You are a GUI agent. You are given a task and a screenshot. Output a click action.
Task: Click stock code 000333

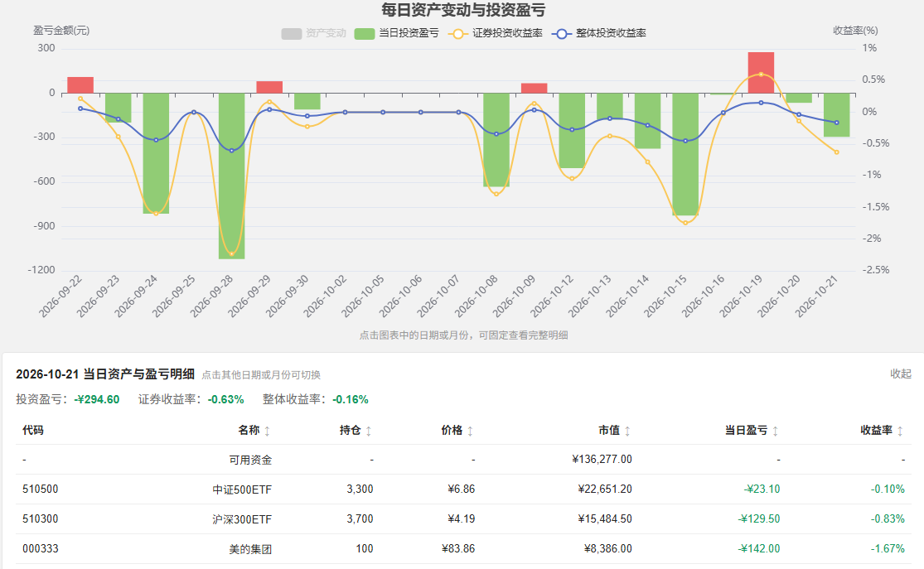click(x=40, y=549)
